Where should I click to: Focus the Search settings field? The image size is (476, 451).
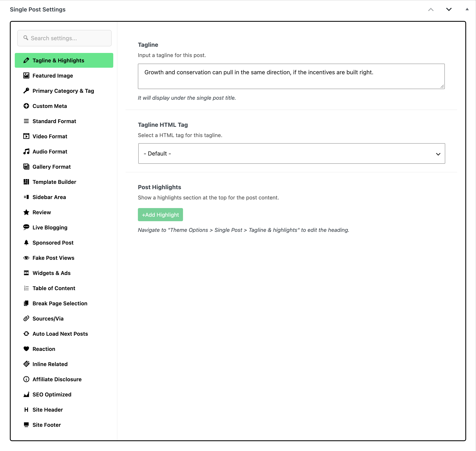point(64,38)
